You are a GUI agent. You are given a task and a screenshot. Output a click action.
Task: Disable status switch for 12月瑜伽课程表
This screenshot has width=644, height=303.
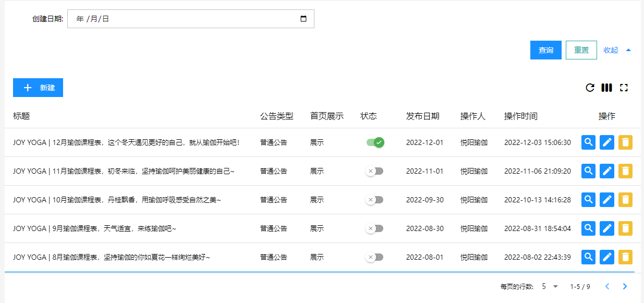coord(375,142)
